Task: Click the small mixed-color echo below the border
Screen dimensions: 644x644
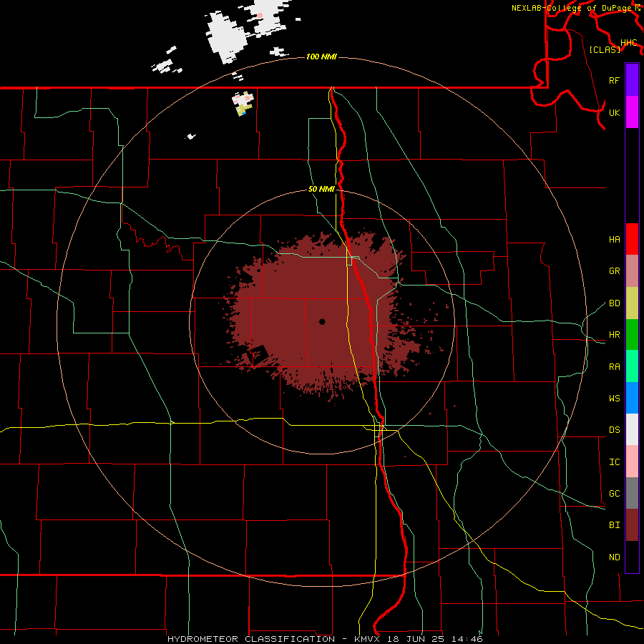Action: click(x=243, y=104)
